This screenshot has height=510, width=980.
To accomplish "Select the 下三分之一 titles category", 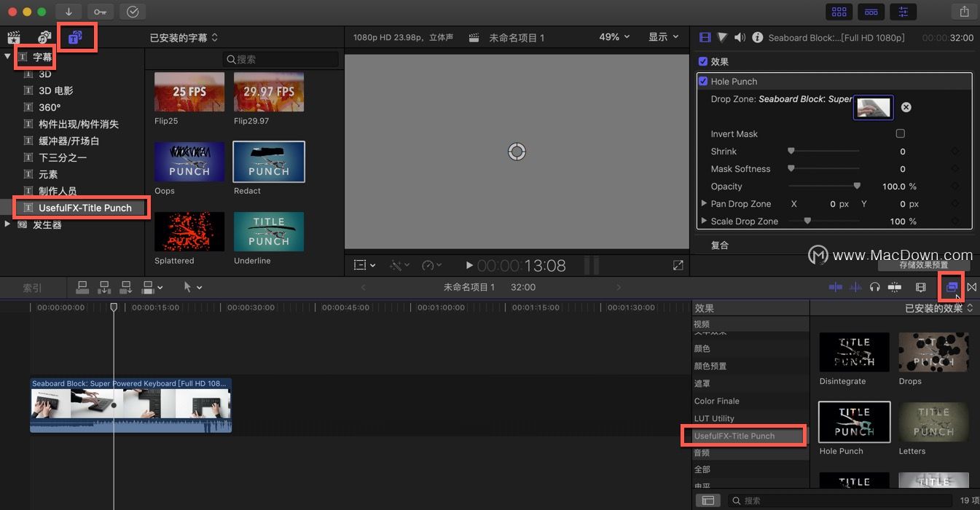I will click(x=63, y=157).
